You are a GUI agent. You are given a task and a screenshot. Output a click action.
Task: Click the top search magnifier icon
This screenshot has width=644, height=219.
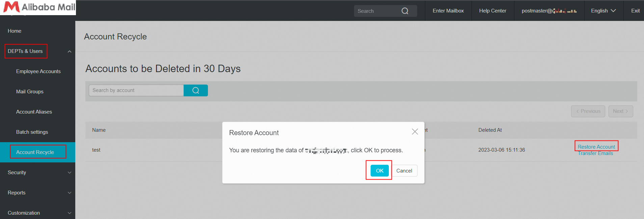[x=405, y=11]
